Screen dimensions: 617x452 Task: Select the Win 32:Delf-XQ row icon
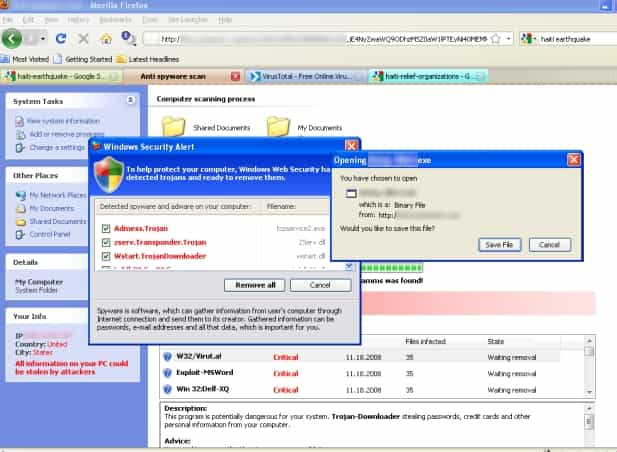167,389
